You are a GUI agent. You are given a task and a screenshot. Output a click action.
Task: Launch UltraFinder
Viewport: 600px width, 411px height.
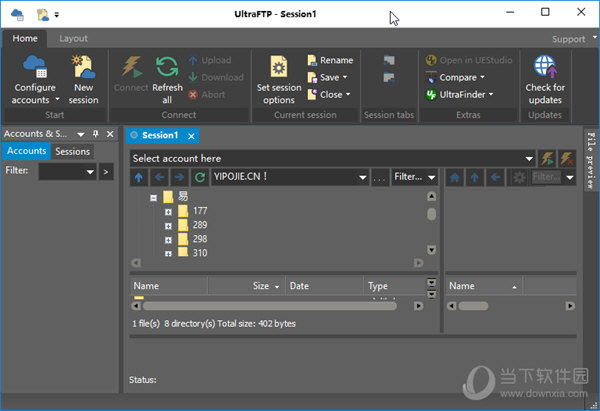[459, 95]
